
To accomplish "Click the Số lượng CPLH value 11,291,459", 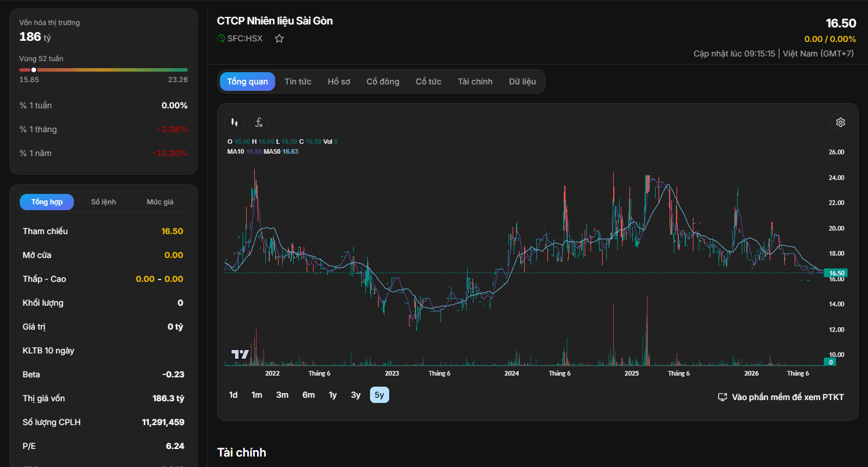I will pyautogui.click(x=163, y=422).
